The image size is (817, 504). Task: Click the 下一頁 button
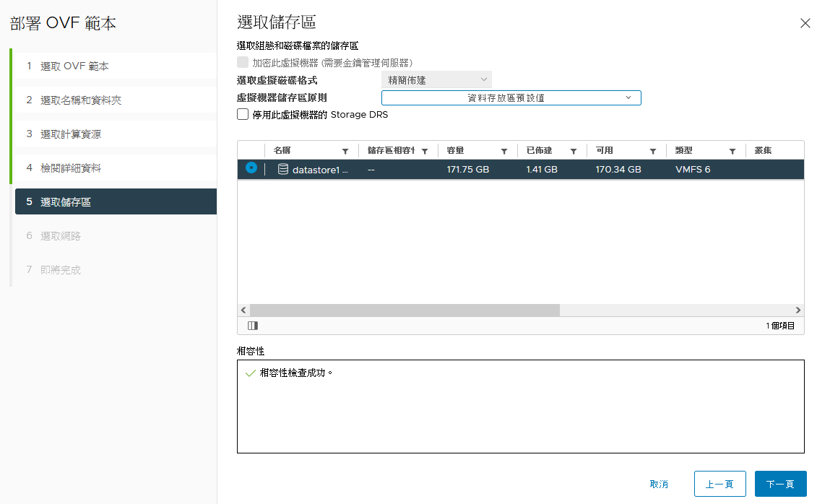(x=780, y=484)
